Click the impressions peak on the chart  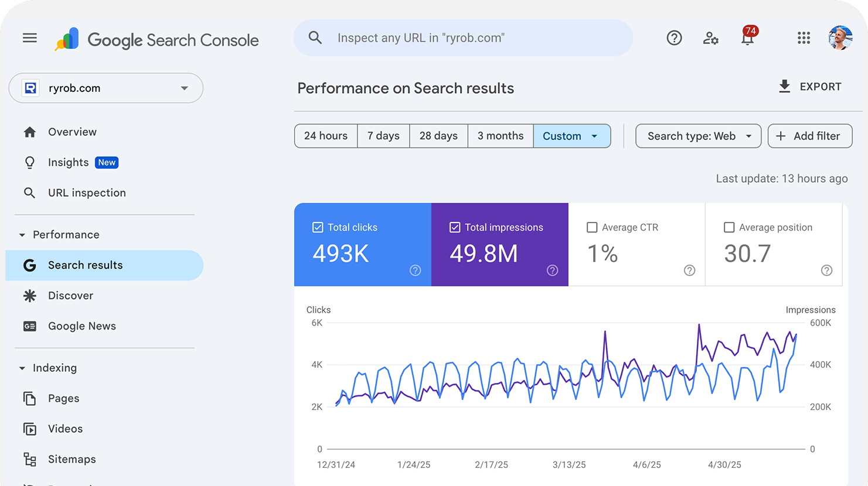(699, 325)
